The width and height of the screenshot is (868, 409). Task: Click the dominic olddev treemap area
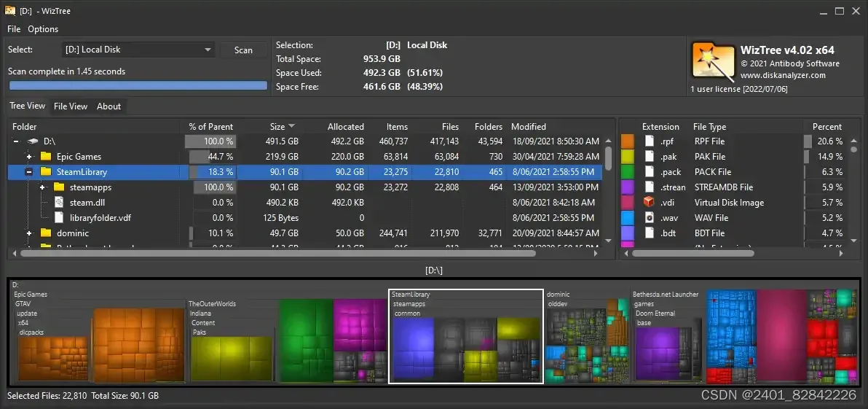pos(587,341)
